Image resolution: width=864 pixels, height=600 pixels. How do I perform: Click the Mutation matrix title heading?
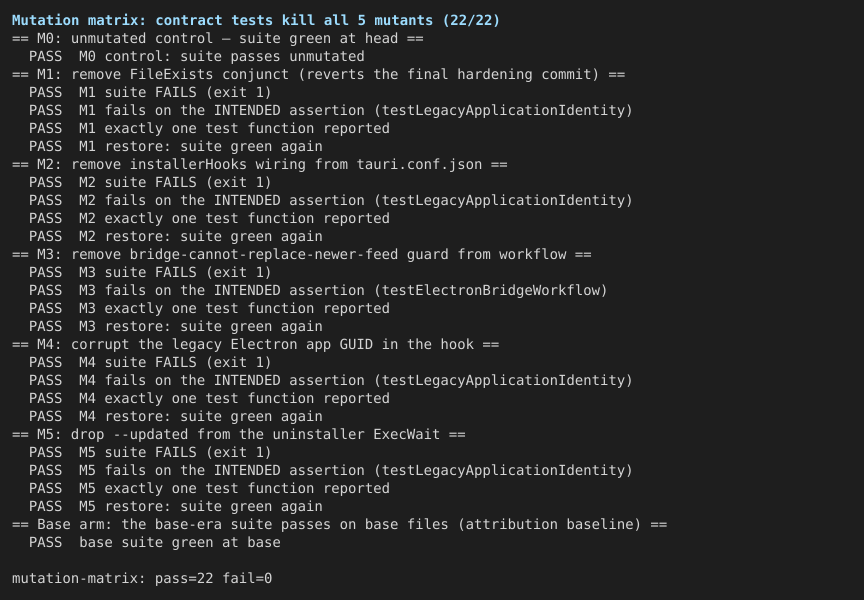click(x=256, y=20)
